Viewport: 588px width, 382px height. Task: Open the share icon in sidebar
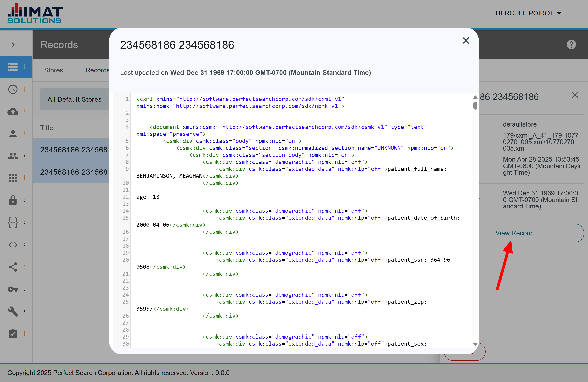[13, 267]
